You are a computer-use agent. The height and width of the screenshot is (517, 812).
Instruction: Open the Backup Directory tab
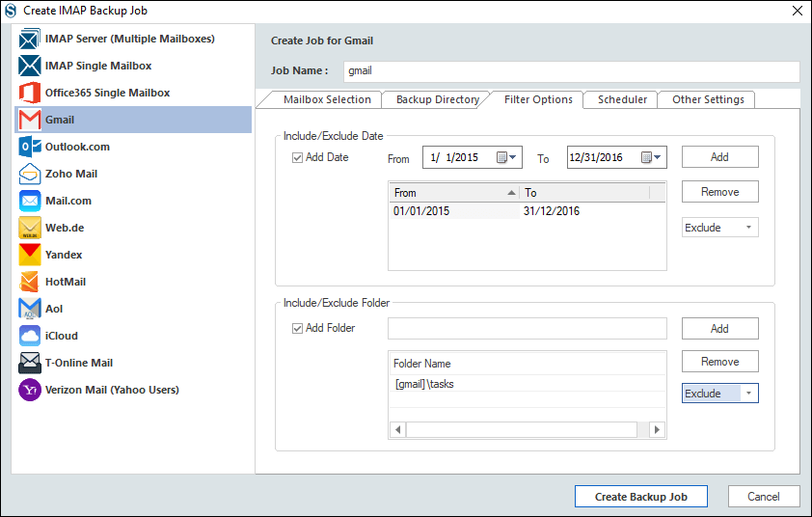point(438,99)
